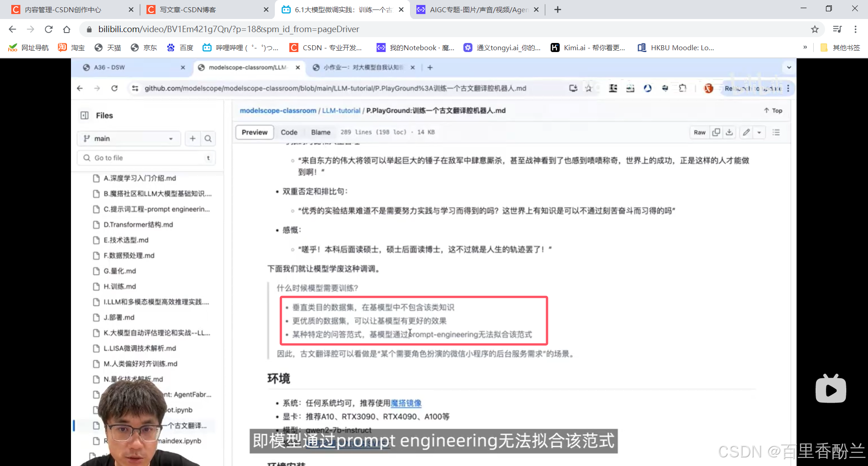868x466 pixels.
Task: Open main branch dropdown
Action: pyautogui.click(x=129, y=138)
